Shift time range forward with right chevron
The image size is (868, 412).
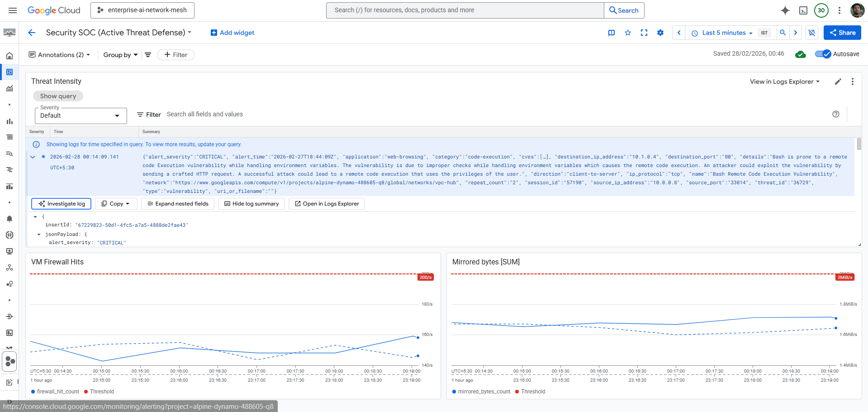(796, 33)
